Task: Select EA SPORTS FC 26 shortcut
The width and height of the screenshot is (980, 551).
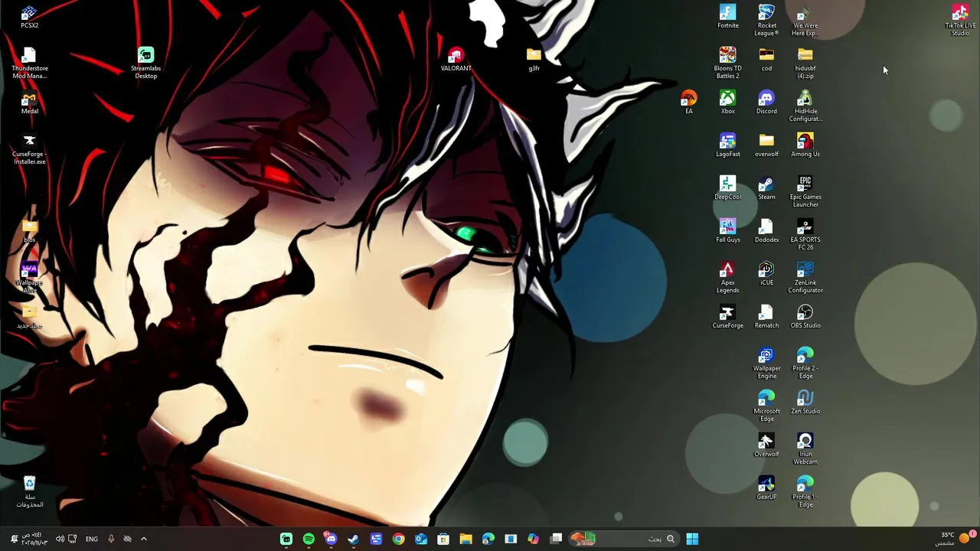Action: [805, 236]
